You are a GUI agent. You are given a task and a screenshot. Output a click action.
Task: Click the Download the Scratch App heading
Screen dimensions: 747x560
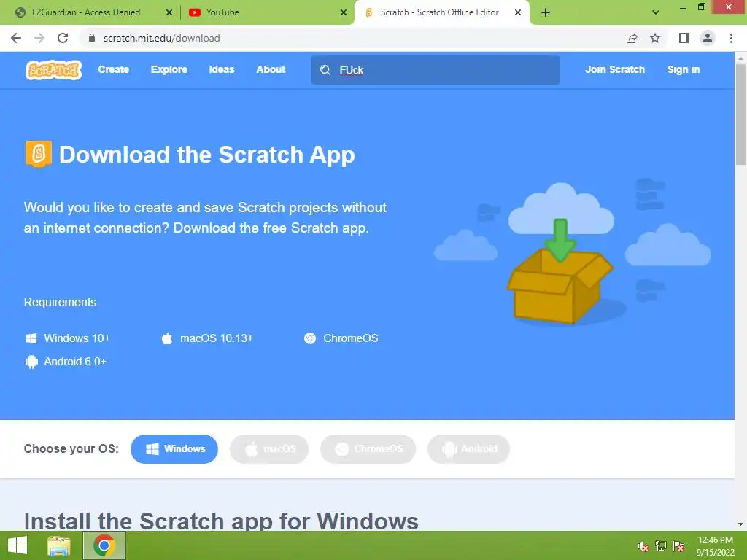coord(206,155)
